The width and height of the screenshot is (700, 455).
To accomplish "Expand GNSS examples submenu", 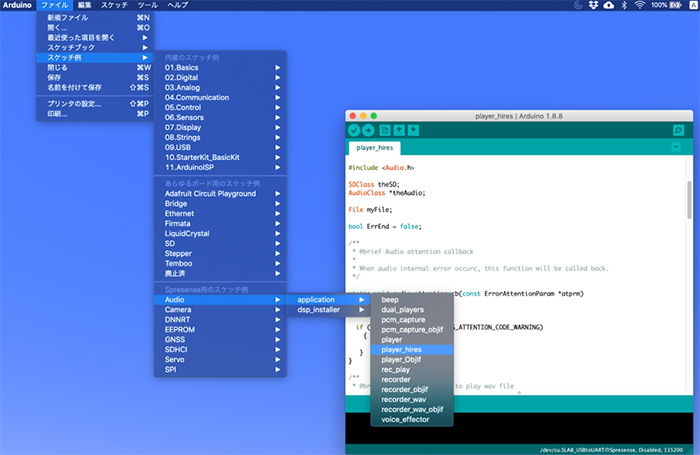I will point(221,339).
